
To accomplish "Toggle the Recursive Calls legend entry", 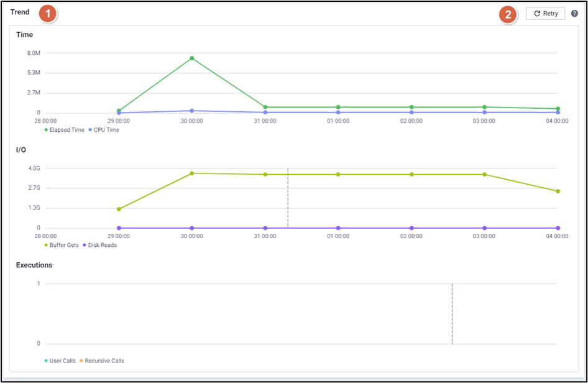I will coord(102,361).
